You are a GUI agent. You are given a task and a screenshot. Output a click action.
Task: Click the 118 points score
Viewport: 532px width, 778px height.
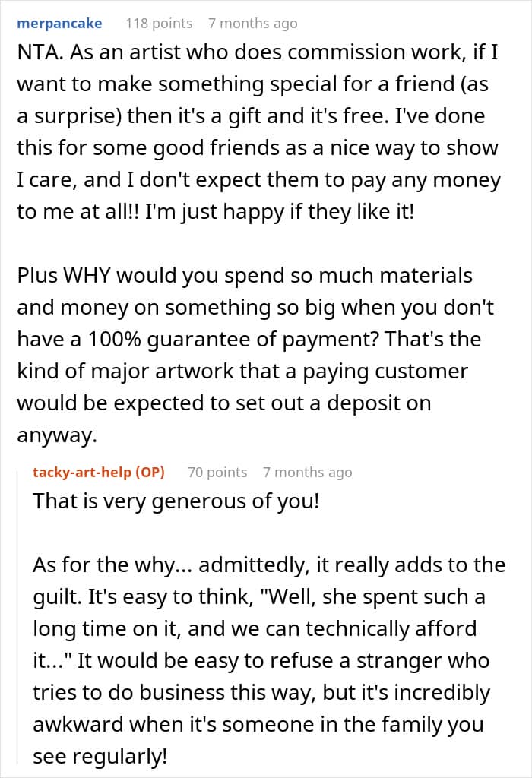click(159, 24)
